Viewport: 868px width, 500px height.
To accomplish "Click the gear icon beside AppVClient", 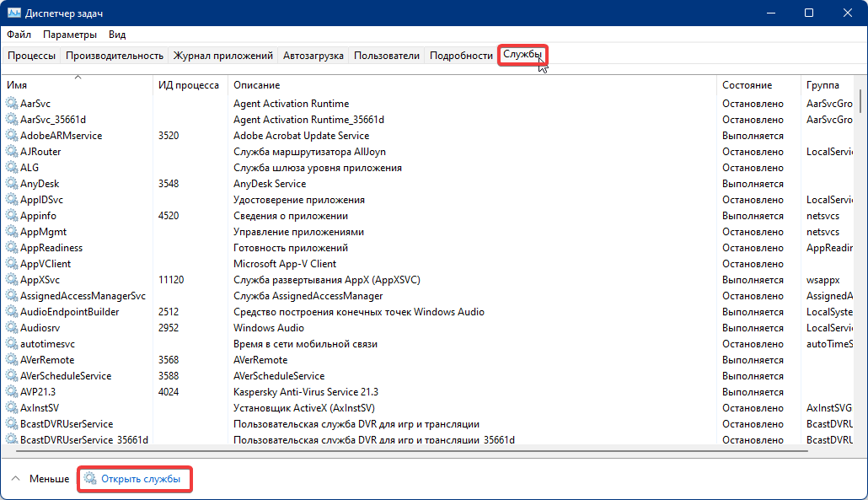I will [12, 264].
